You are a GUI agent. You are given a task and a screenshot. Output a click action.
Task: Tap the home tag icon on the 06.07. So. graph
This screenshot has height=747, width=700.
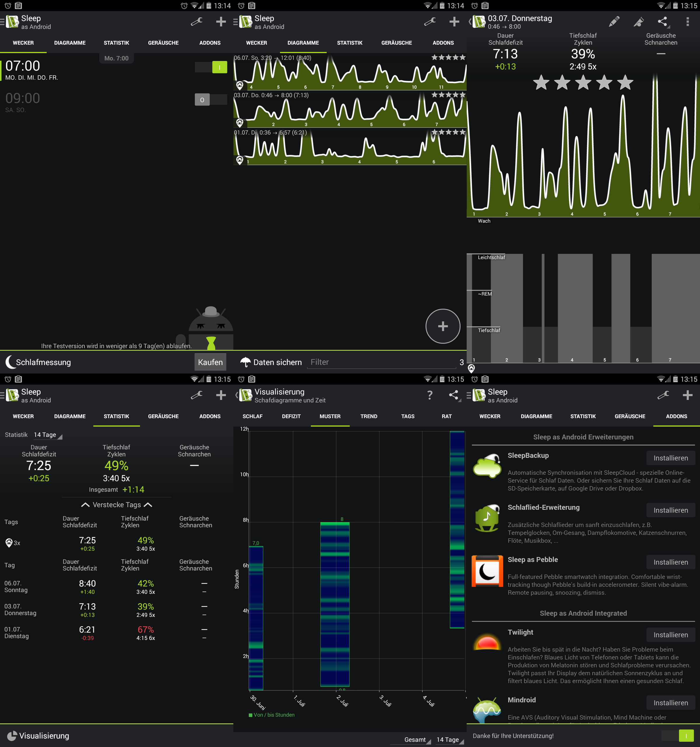[x=239, y=85]
